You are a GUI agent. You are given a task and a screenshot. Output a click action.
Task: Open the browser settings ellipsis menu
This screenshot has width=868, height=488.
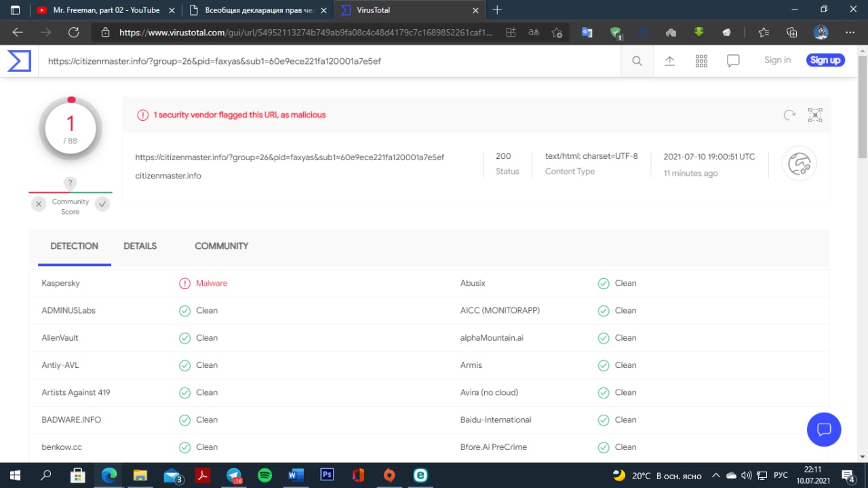pyautogui.click(x=850, y=32)
